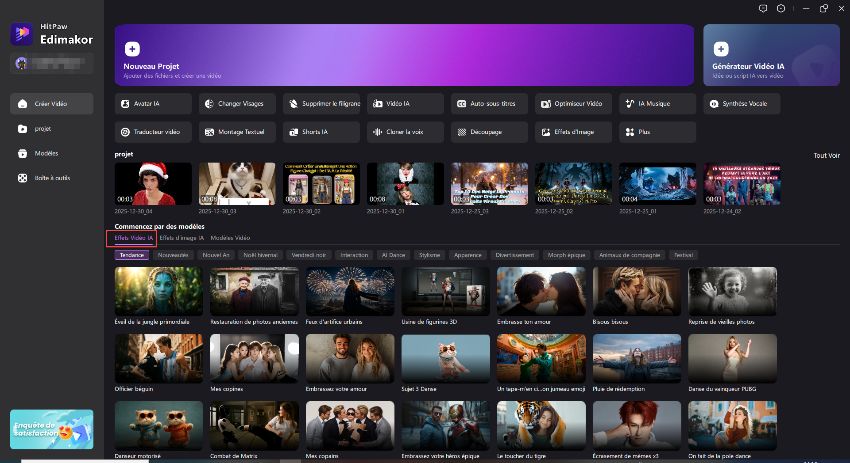
Task: Click the Synthèse Vocale tool
Action: coord(742,104)
